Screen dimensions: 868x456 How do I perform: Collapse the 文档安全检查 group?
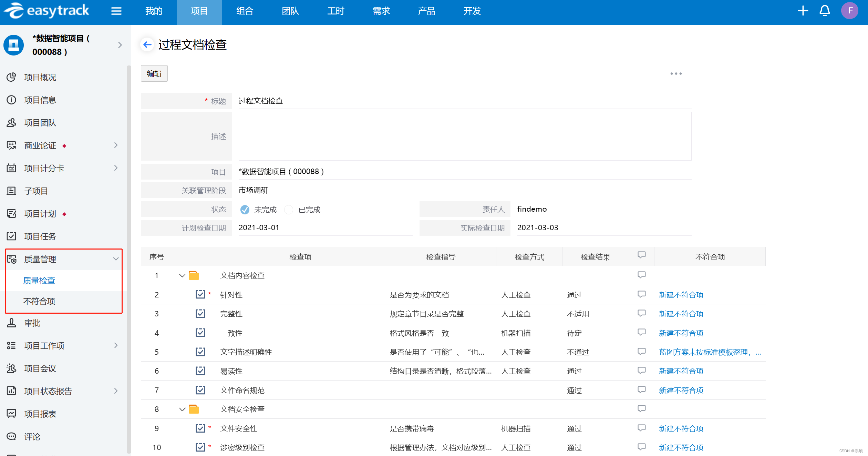coord(182,409)
